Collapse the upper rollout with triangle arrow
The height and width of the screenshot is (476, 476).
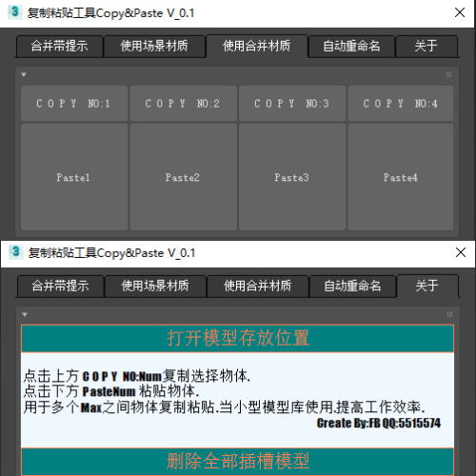pos(24,75)
